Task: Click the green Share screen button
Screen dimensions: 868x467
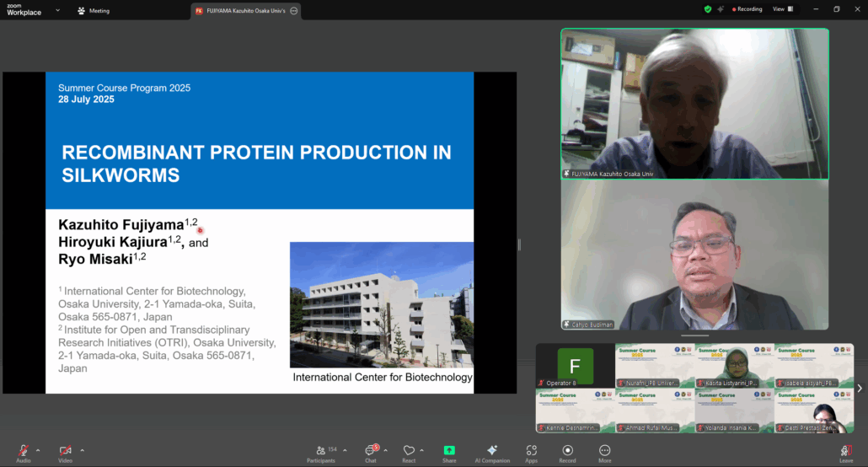Action: tap(449, 451)
